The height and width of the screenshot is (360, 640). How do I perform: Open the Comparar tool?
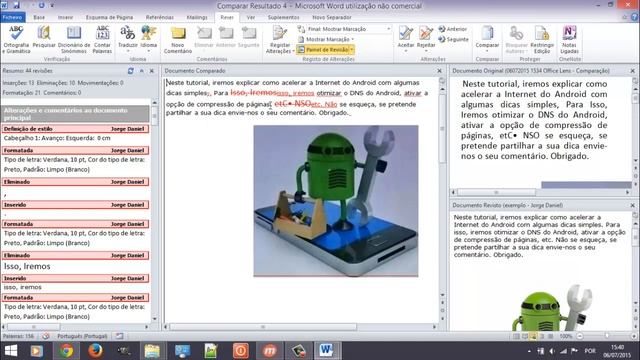pos(487,38)
